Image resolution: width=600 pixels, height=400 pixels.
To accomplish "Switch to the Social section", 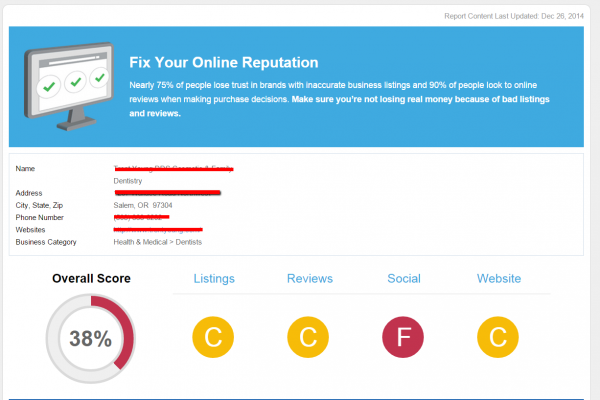I will (x=404, y=279).
